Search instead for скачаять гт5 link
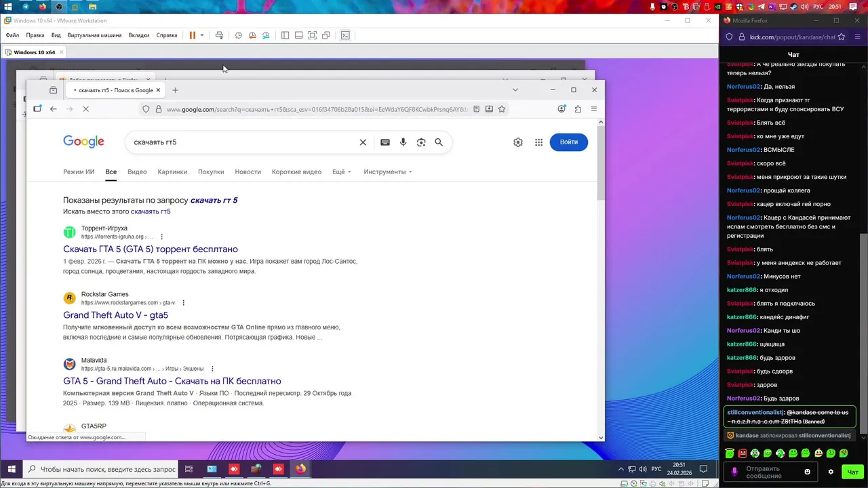868x488 pixels. [x=151, y=211]
